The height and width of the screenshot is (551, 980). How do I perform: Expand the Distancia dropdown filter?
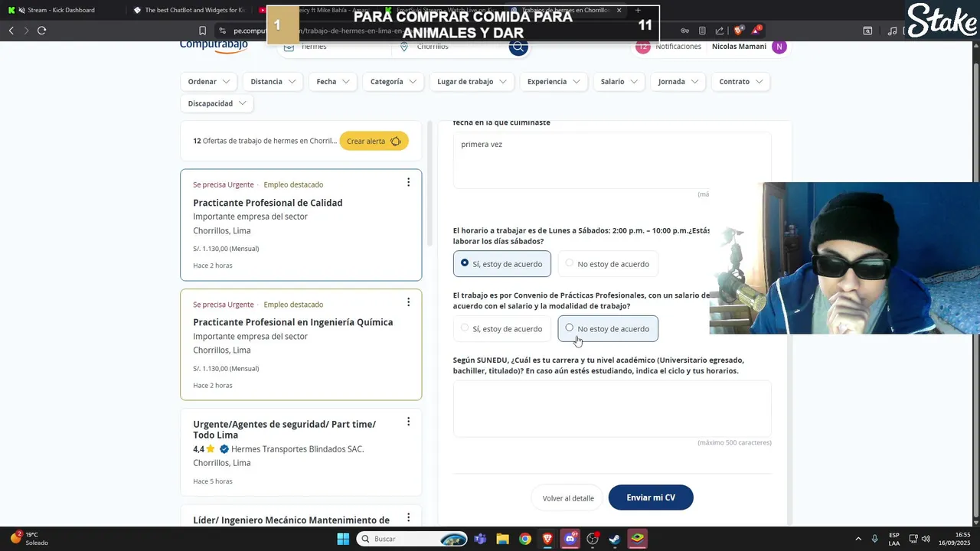tap(273, 82)
